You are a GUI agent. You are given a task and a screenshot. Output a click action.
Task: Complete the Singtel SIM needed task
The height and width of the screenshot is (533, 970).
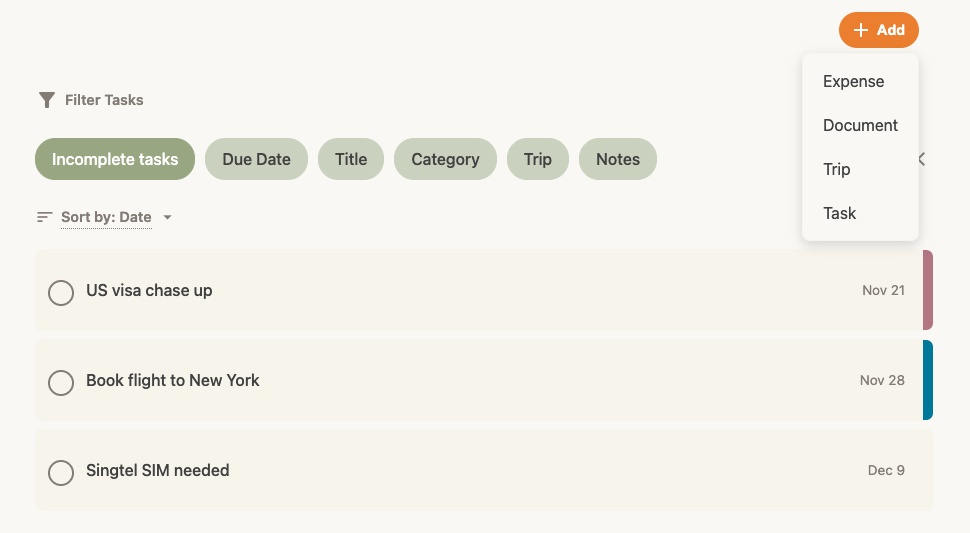click(61, 472)
